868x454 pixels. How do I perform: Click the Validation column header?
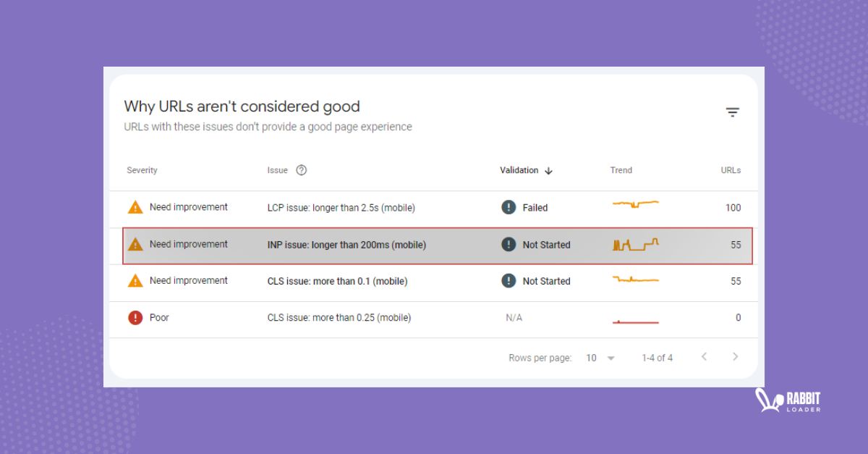coord(519,170)
